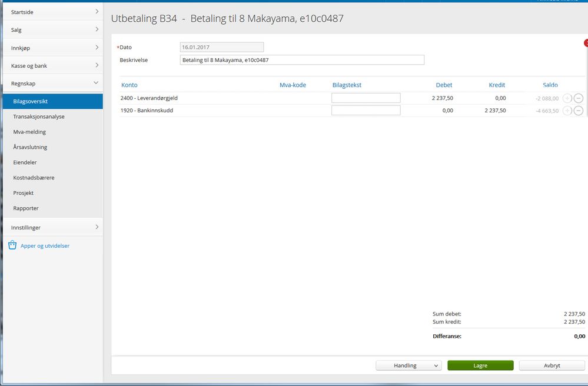Open Rapporter in the sidebar
The image size is (588, 386).
tap(26, 208)
